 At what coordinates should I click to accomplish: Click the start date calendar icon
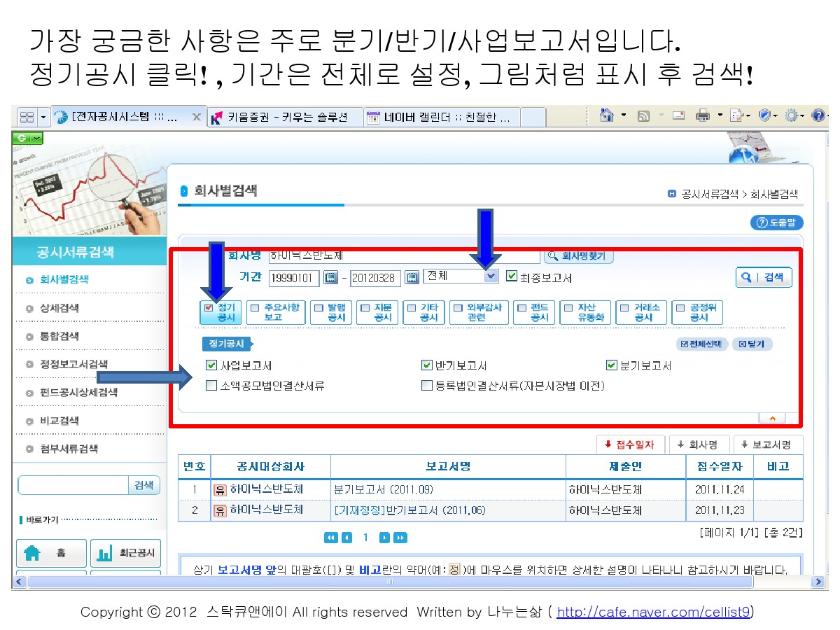click(330, 278)
